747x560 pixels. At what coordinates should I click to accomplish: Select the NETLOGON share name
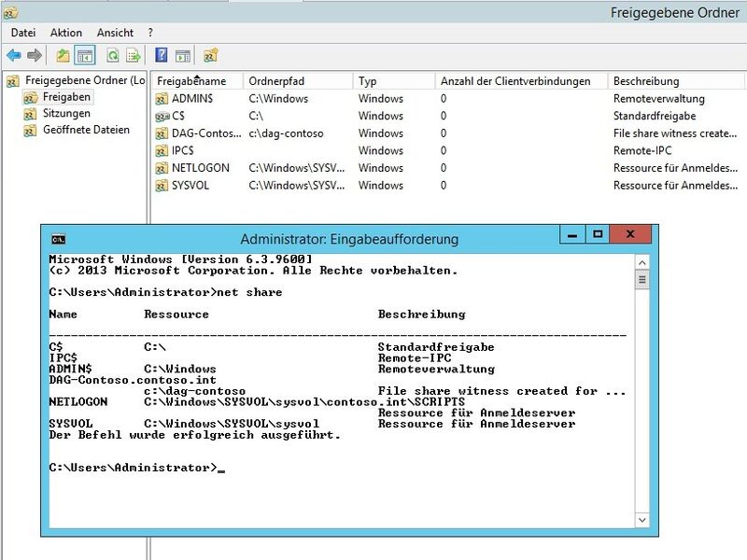point(201,168)
